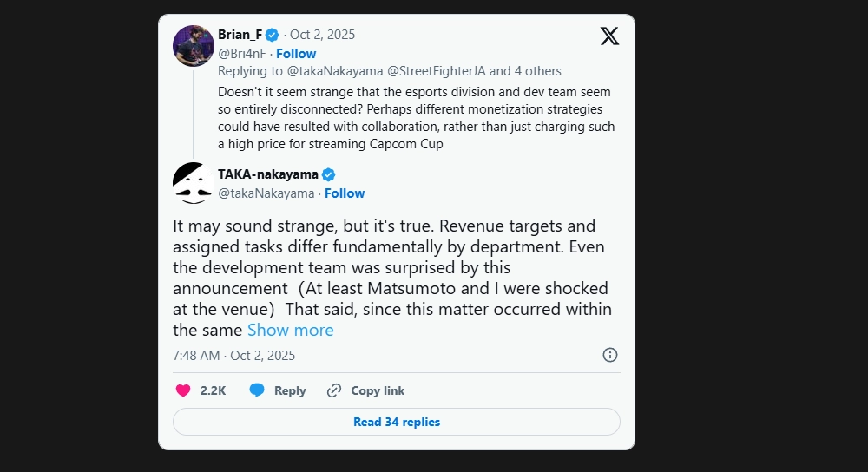Click TAKA-nakayama's verified badge
This screenshot has width=868, height=472.
click(329, 174)
